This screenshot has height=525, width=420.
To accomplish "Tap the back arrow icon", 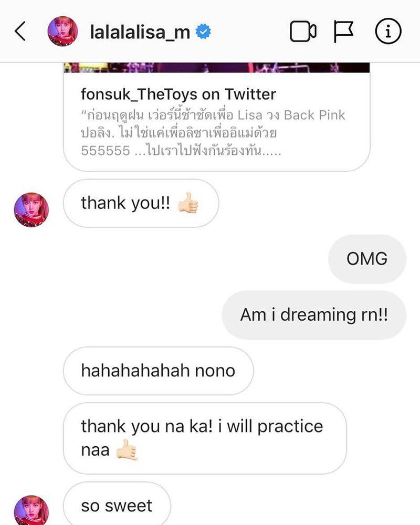I will coord(20,31).
